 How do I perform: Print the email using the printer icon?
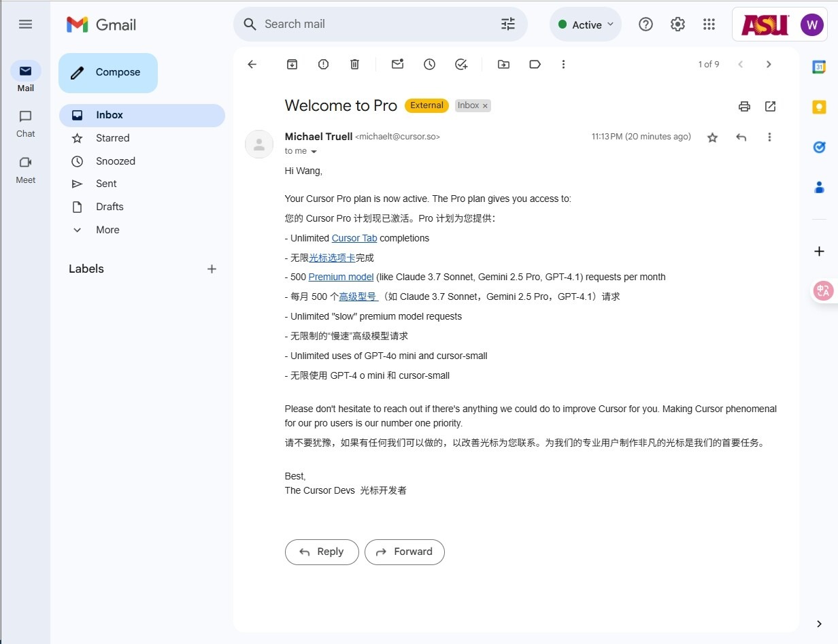point(744,106)
